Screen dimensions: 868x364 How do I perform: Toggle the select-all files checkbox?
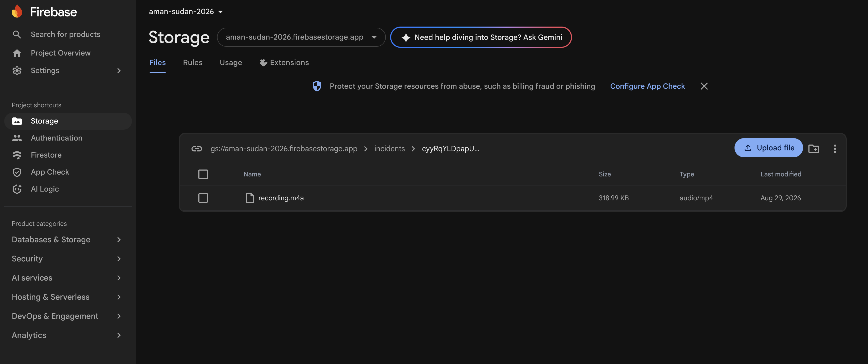[203, 174]
